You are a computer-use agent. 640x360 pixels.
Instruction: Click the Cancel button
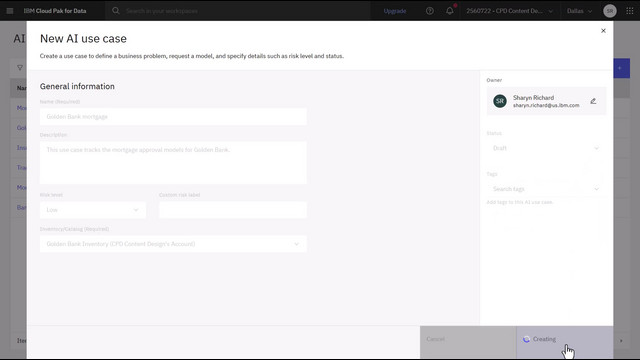click(x=468, y=342)
